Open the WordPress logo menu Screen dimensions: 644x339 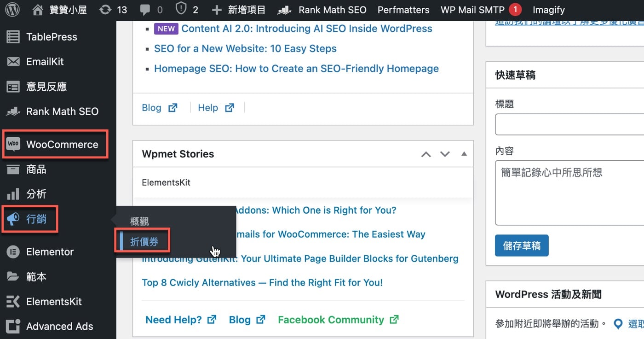pos(12,10)
